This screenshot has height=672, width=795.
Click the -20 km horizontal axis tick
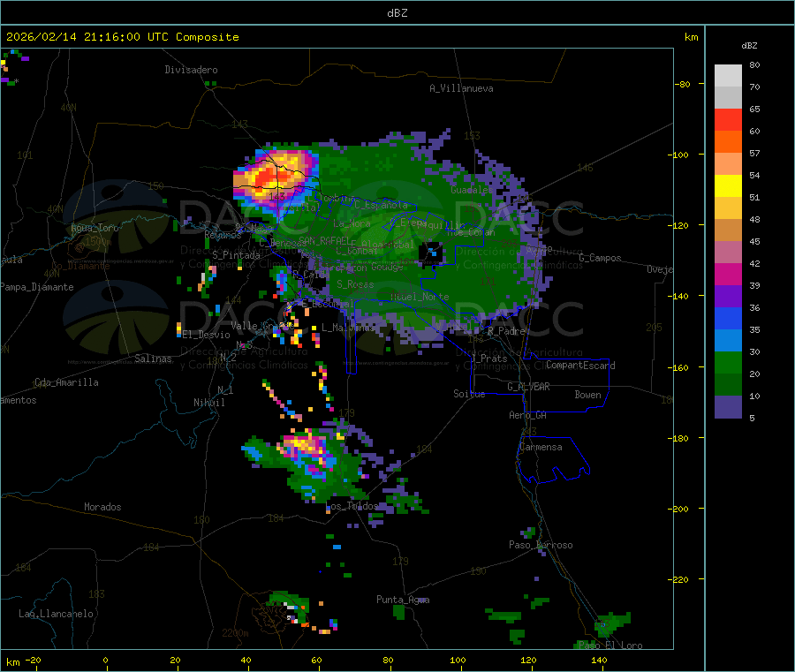tap(33, 660)
